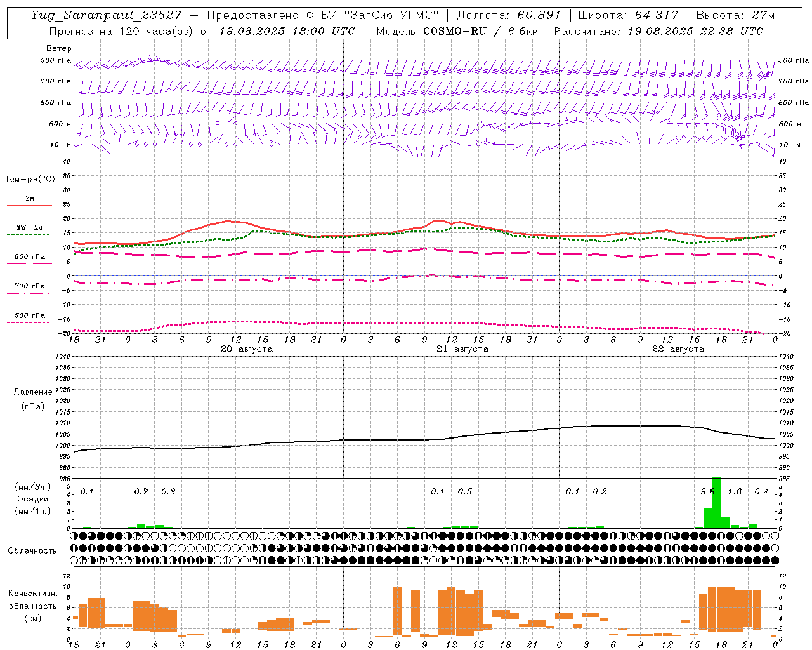
Task: Click the 700 гПа temperature legend entry
Action: (x=29, y=286)
